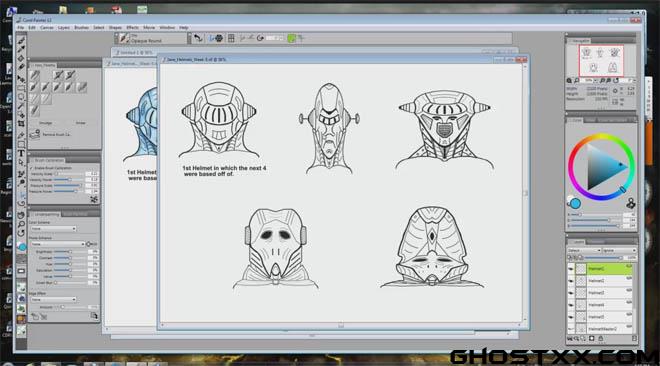This screenshot has width=660, height=366.
Task: Hide the Helmet1 layer with eye icon
Action: pos(571,269)
